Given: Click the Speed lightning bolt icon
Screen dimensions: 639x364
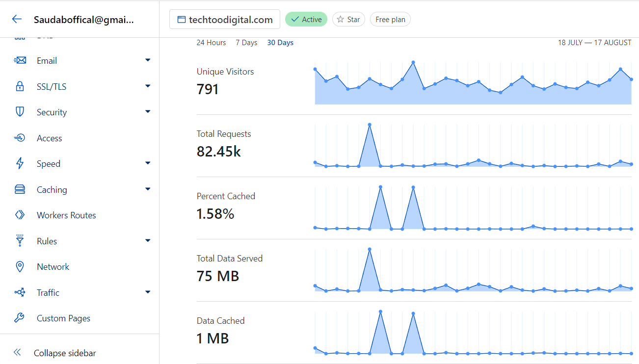Looking at the screenshot, I should pyautogui.click(x=20, y=164).
